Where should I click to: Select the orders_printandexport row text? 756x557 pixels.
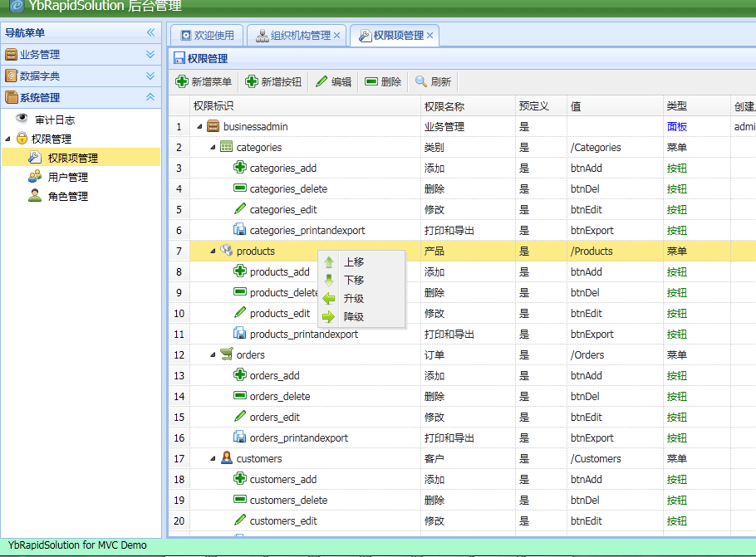[298, 437]
